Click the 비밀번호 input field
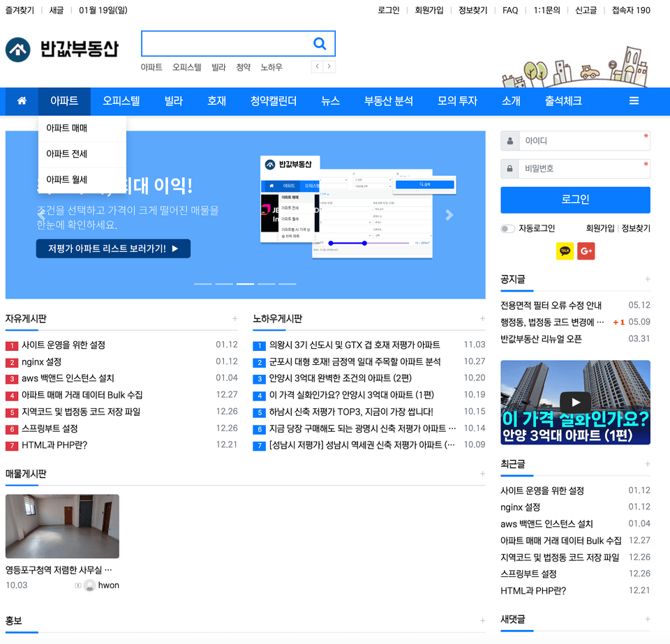The image size is (670, 644). pyautogui.click(x=583, y=169)
